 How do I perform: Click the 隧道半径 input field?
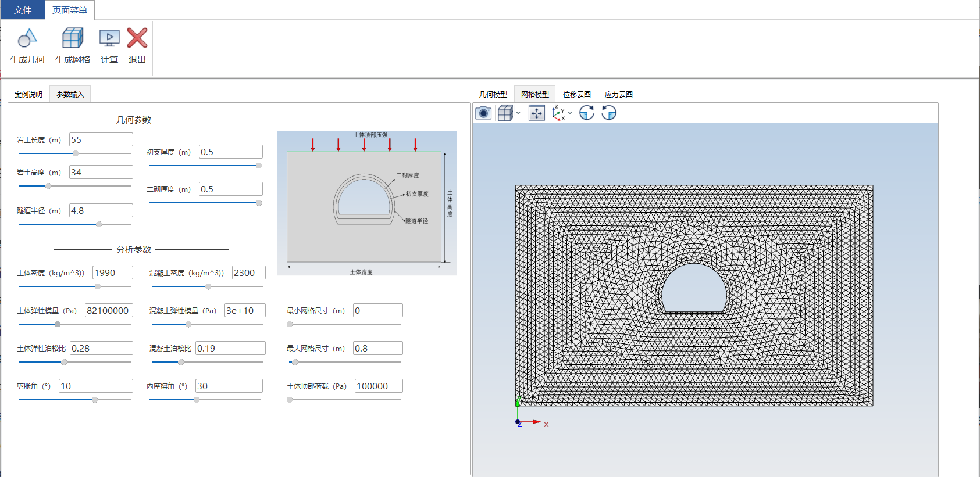[x=101, y=210]
